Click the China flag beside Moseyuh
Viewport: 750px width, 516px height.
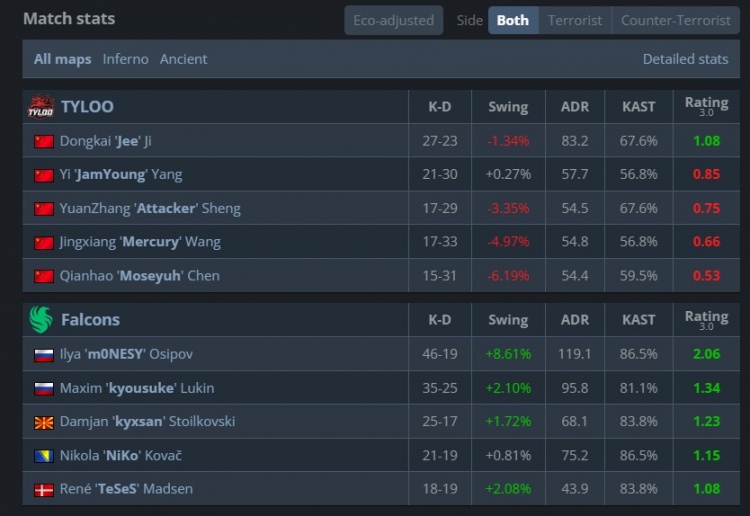coord(44,276)
